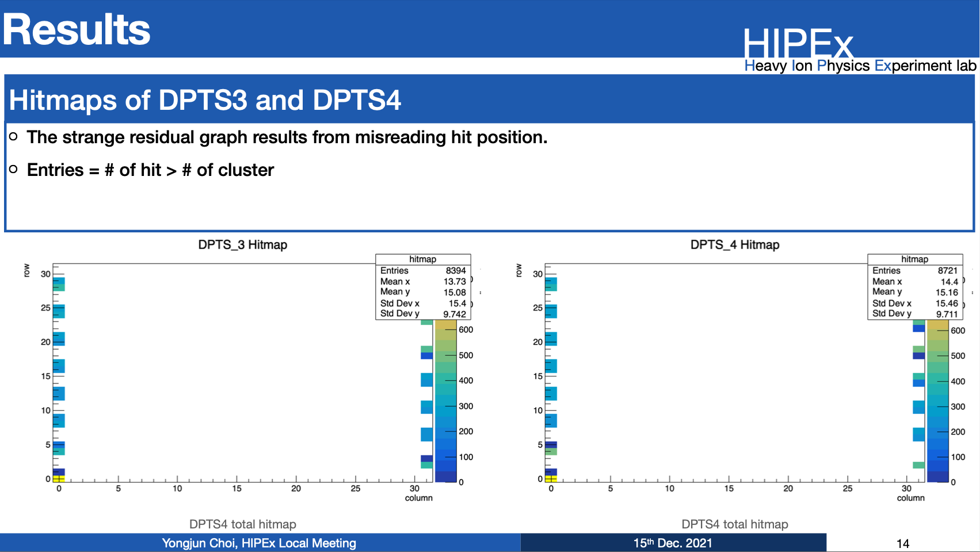
Task: Click the Mean y value 15.16
Action: click(947, 292)
